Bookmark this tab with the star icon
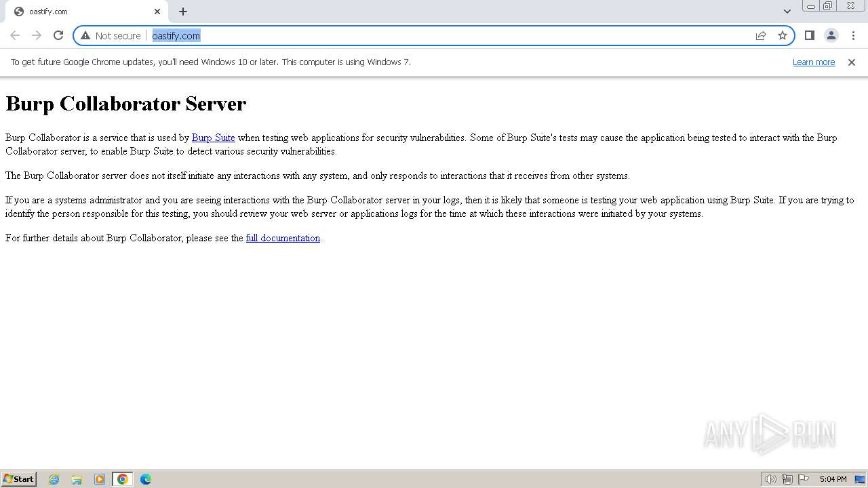868x488 pixels. pos(783,35)
